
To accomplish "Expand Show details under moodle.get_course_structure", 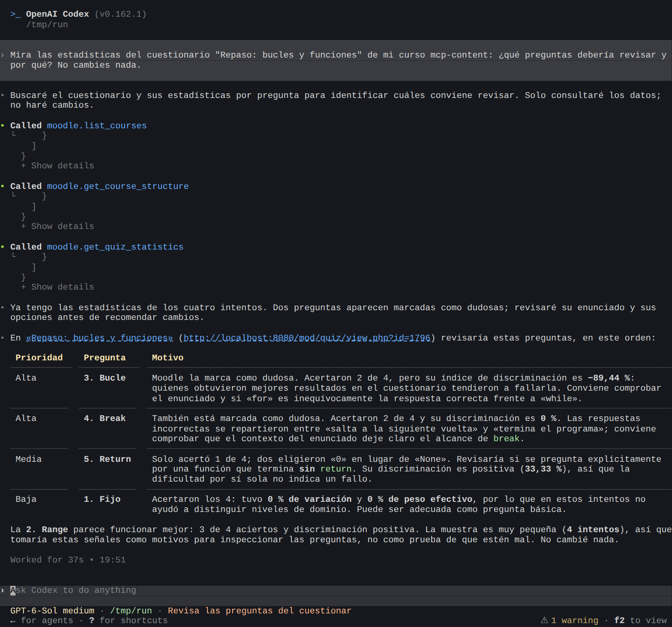I will (58, 226).
